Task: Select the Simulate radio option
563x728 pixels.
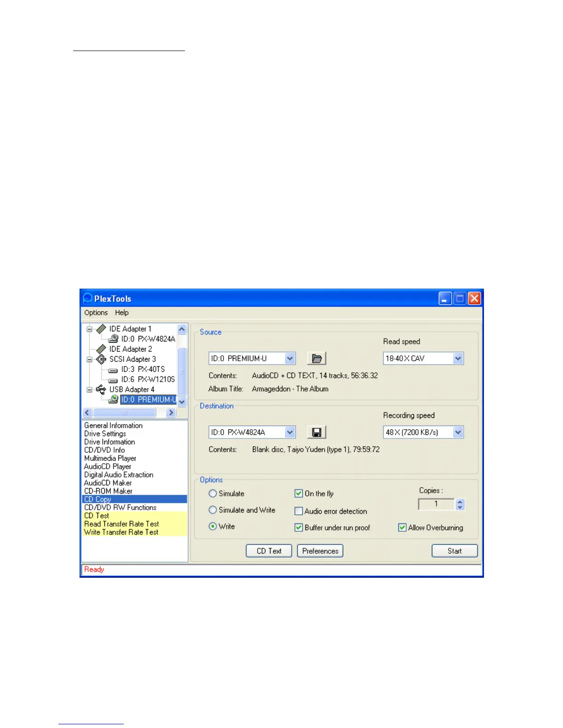Action: pos(213,494)
